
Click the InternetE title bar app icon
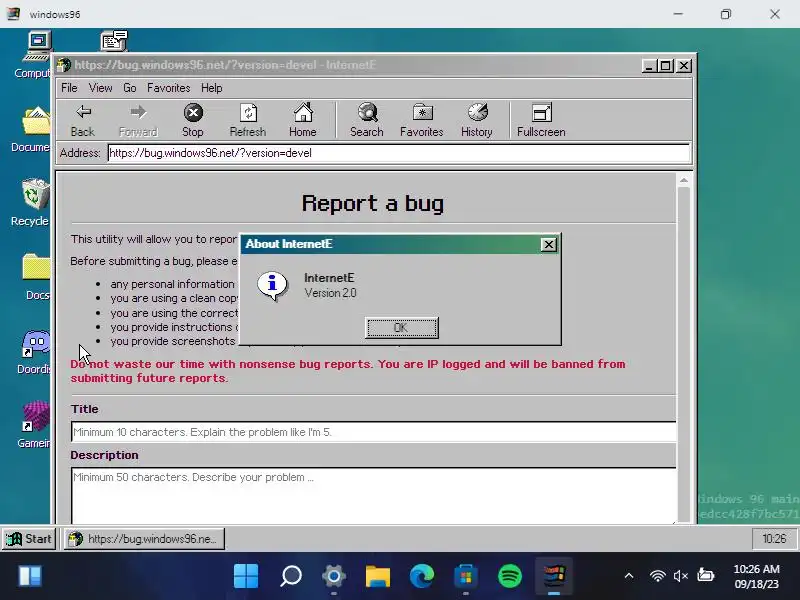[x=64, y=65]
